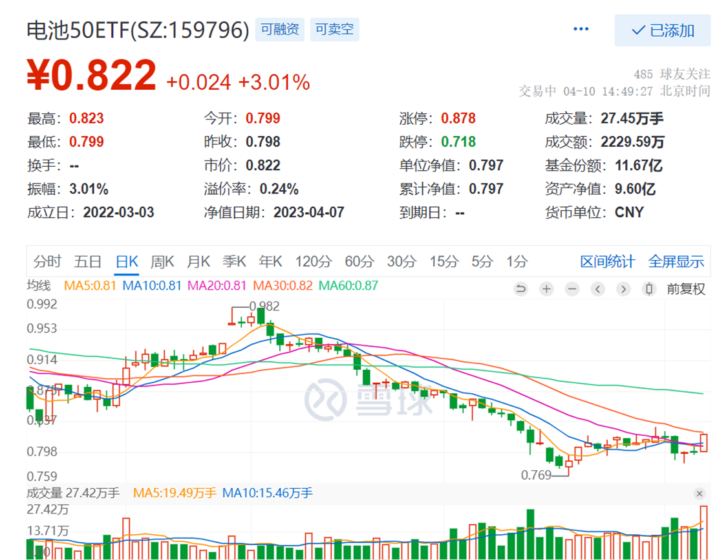This screenshot has height=560, width=728.
Task: Click the candlestick style icon
Action: click(648, 289)
